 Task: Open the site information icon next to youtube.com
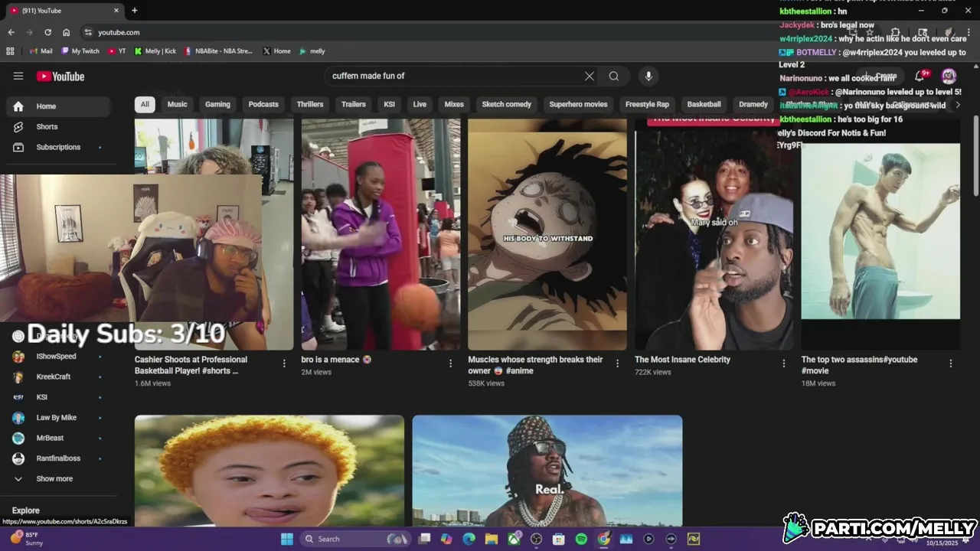(88, 32)
